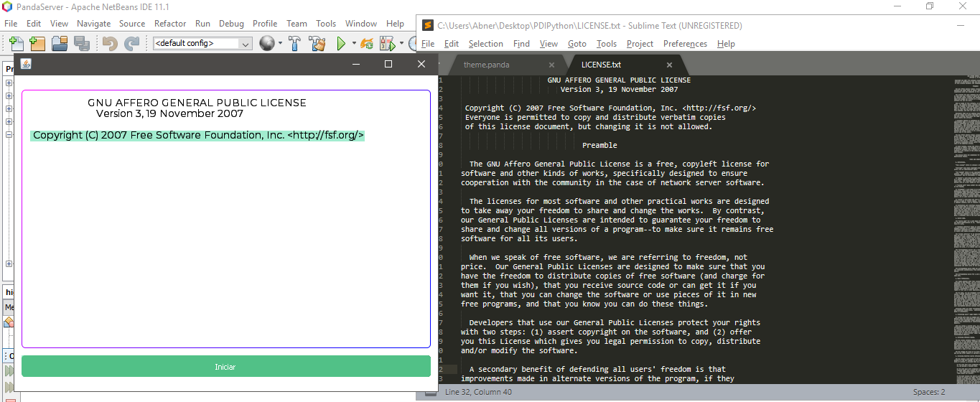
Task: Click the Build Project hammer icon
Action: pyautogui.click(x=294, y=44)
